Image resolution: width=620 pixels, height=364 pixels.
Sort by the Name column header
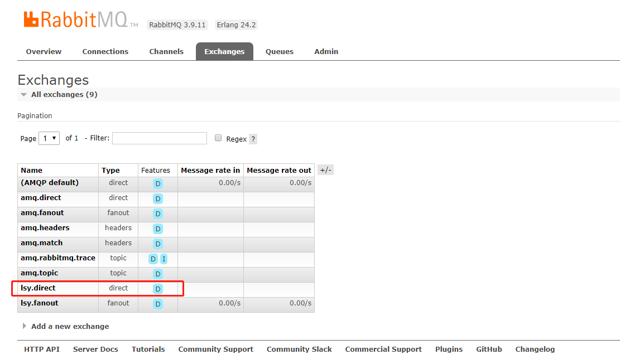click(x=31, y=170)
